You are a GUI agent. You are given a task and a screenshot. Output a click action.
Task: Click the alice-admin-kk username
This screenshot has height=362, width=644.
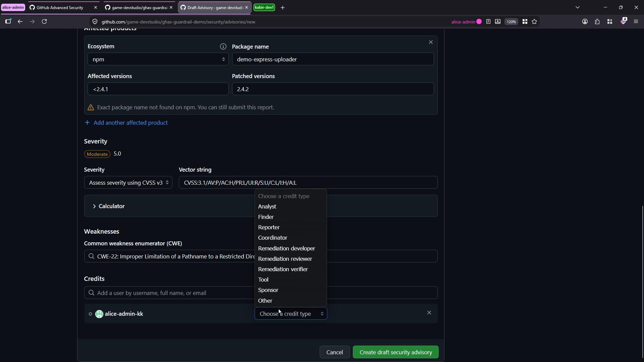pos(124,314)
